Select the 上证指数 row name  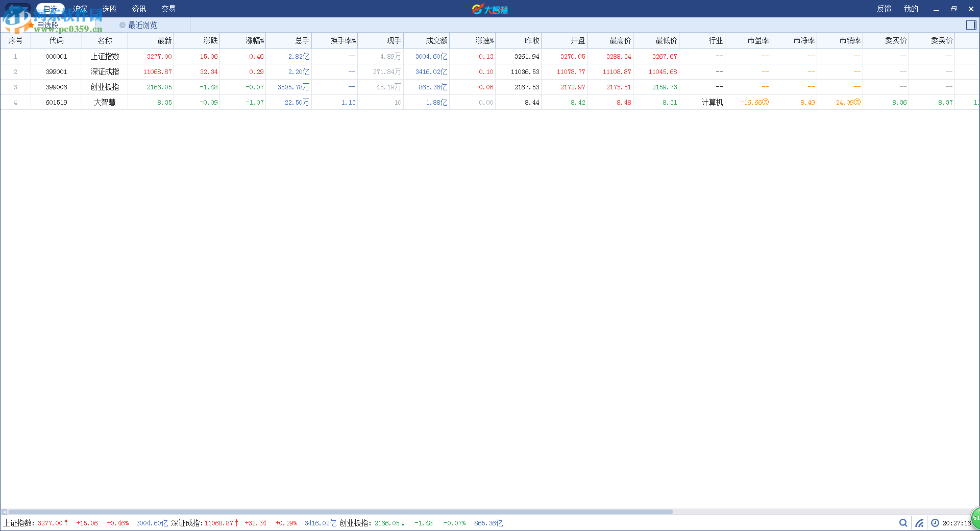(105, 56)
